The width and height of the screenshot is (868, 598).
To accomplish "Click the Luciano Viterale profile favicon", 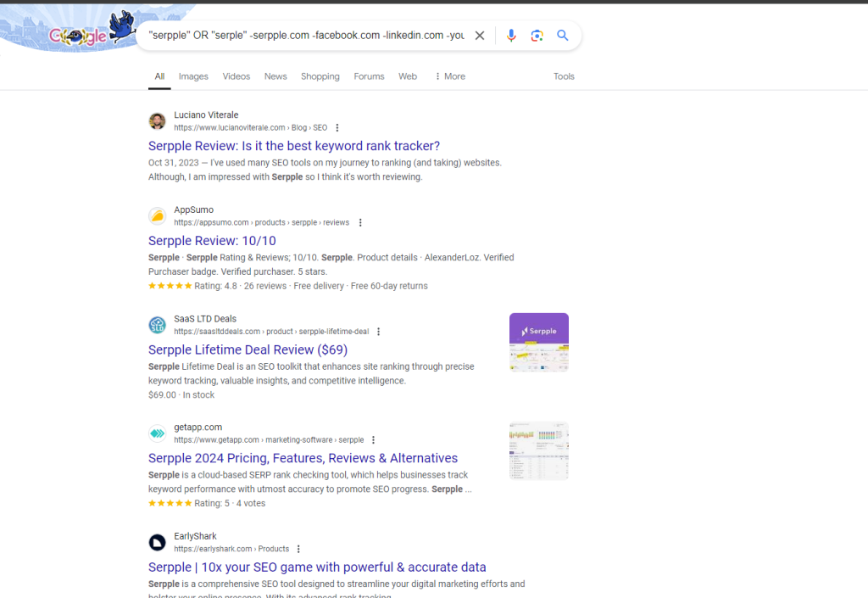I will tap(157, 121).
